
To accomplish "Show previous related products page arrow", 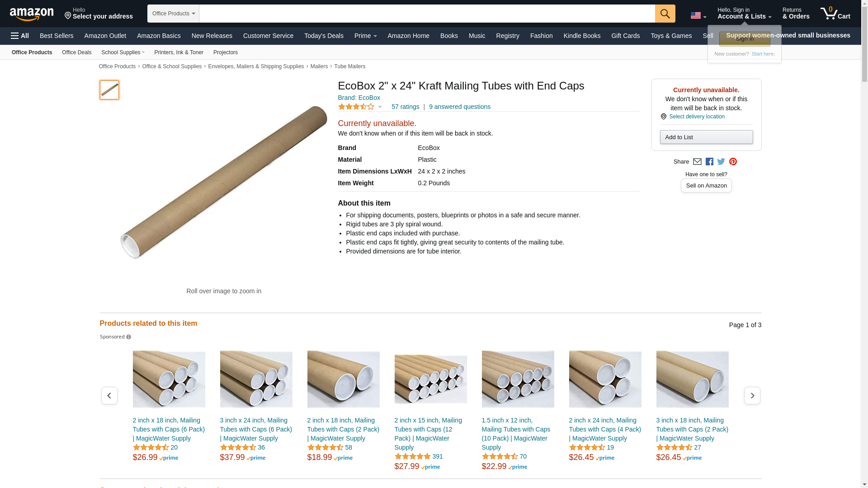I will (x=109, y=396).
